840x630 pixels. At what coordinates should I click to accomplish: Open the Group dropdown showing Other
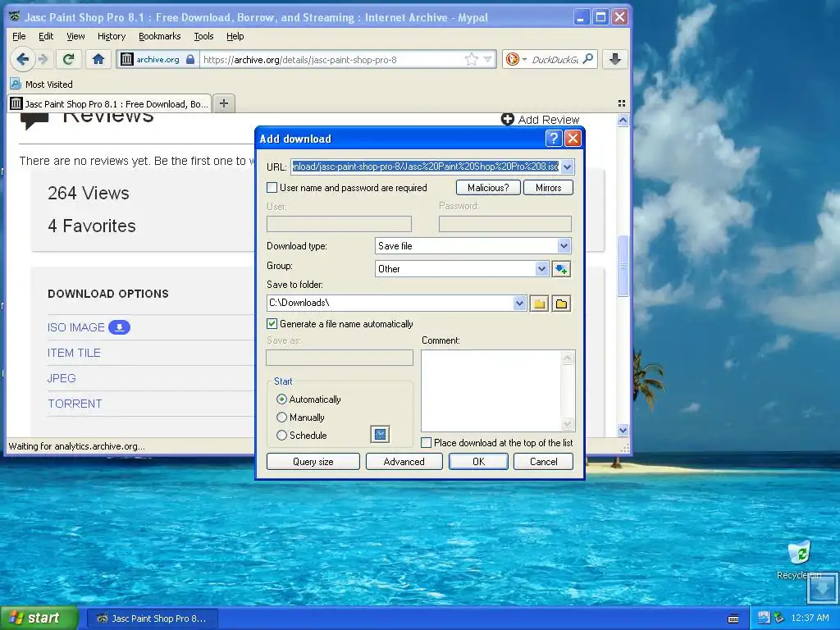pyautogui.click(x=462, y=268)
